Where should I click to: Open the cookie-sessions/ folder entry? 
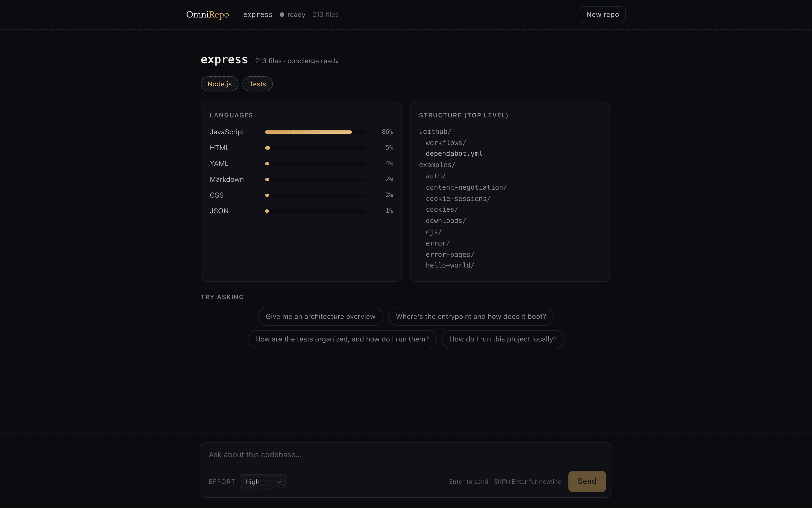(458, 199)
